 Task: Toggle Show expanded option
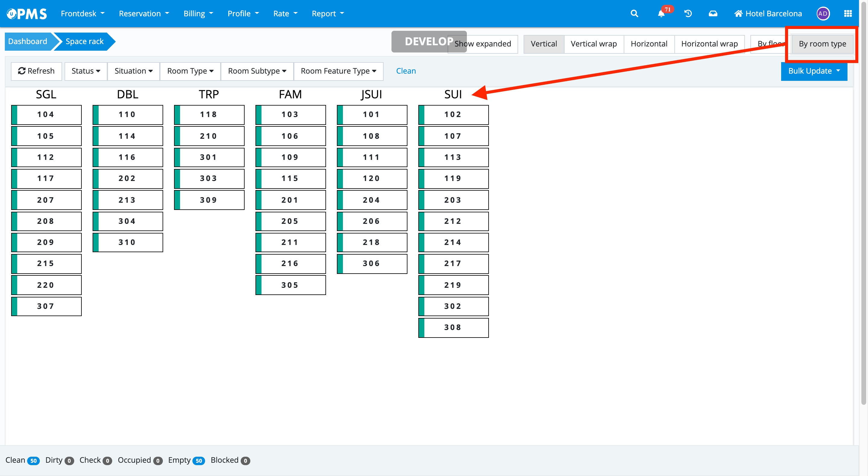click(492, 44)
